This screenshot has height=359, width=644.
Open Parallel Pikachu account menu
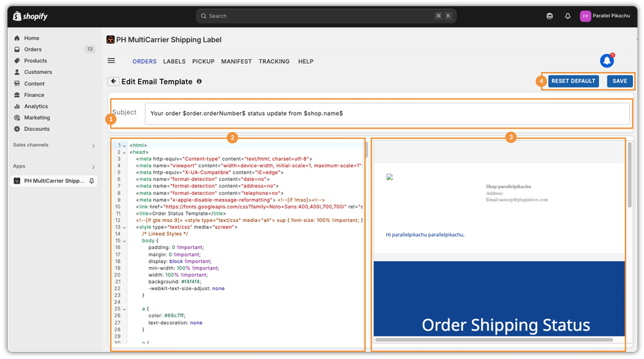click(605, 16)
